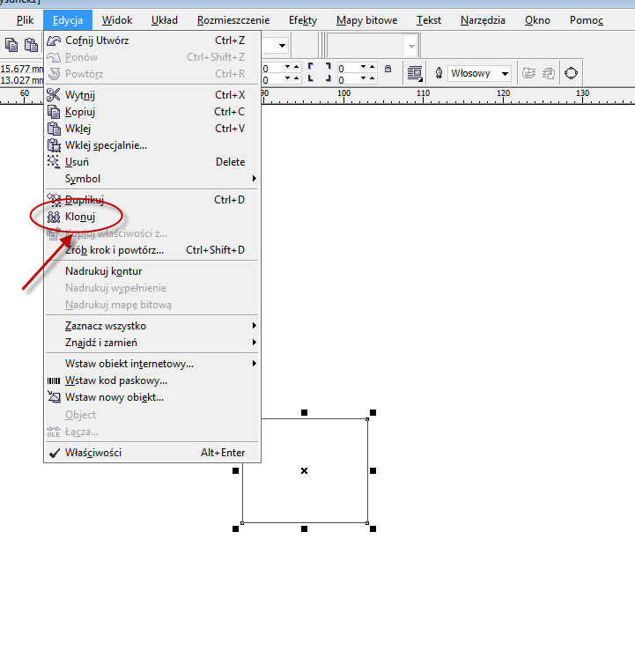Click the paste icon in top toolbar
635x672 pixels.
click(31, 45)
